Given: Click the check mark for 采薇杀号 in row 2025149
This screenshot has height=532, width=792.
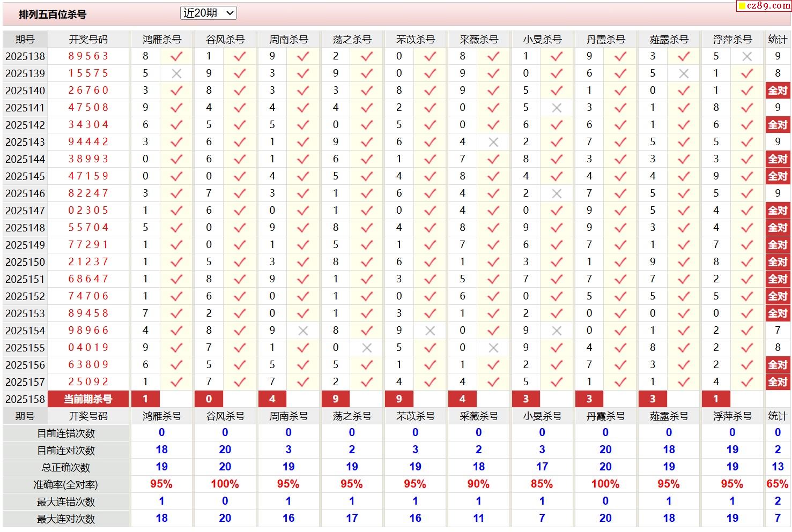Looking at the screenshot, I should pyautogui.click(x=493, y=244).
